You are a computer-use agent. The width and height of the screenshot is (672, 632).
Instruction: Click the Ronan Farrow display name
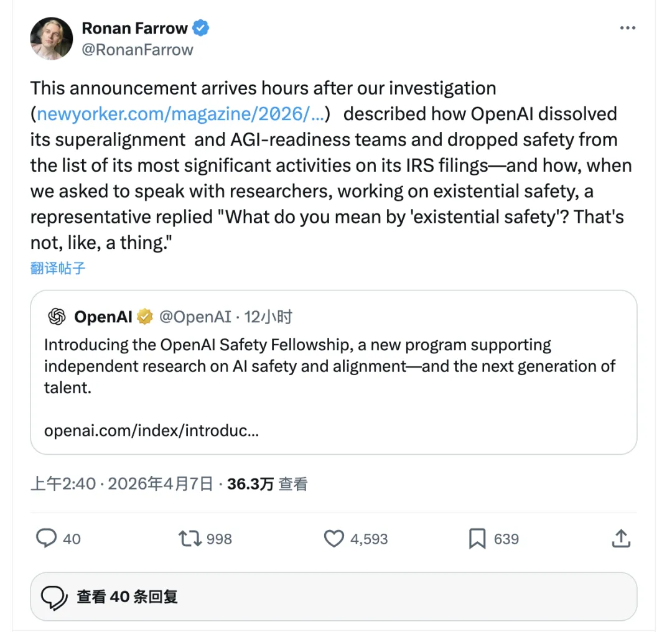coord(134,28)
